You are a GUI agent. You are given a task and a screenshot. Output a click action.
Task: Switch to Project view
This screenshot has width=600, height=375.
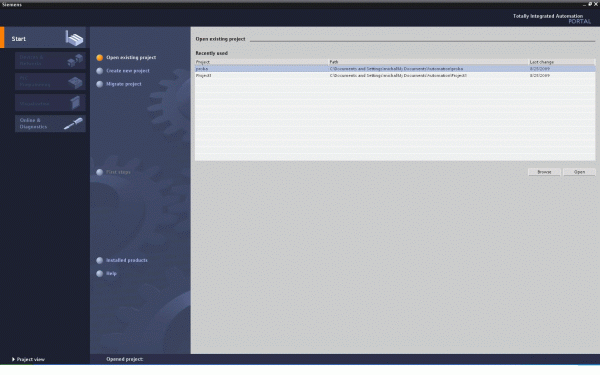(28, 359)
